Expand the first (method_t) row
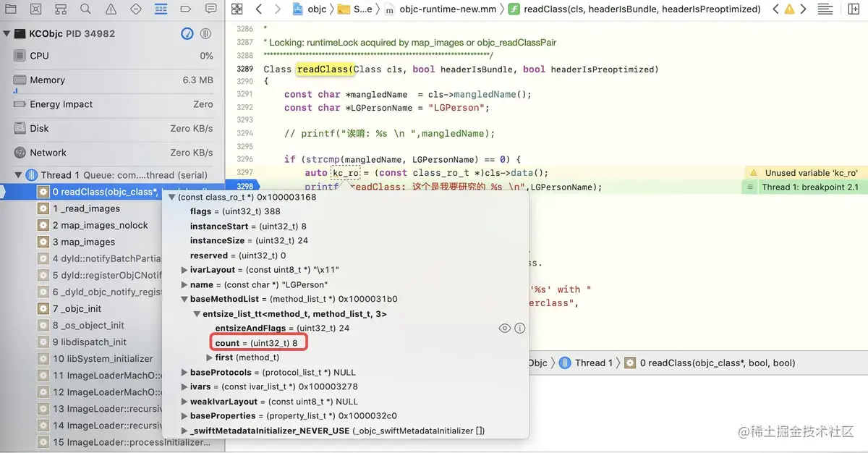 pos(210,357)
